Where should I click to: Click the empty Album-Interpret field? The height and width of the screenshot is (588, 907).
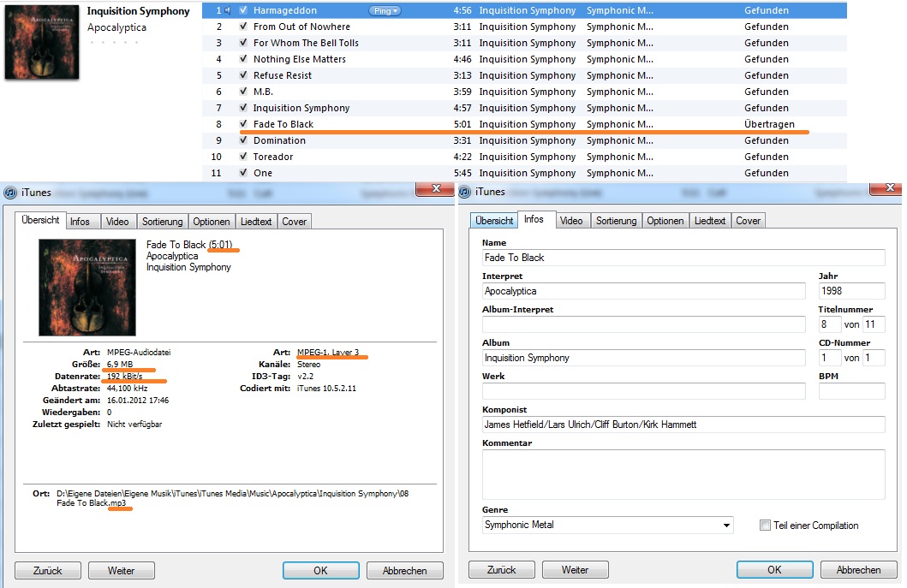tap(644, 324)
